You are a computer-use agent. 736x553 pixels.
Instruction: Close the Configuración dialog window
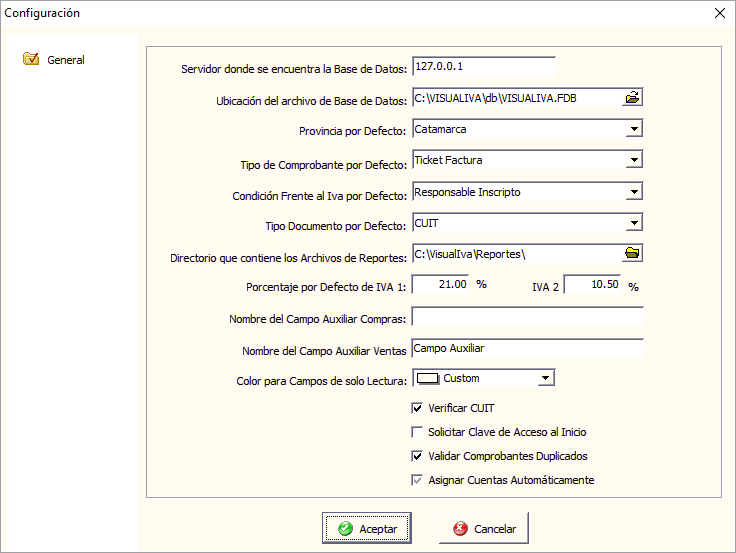click(x=717, y=13)
